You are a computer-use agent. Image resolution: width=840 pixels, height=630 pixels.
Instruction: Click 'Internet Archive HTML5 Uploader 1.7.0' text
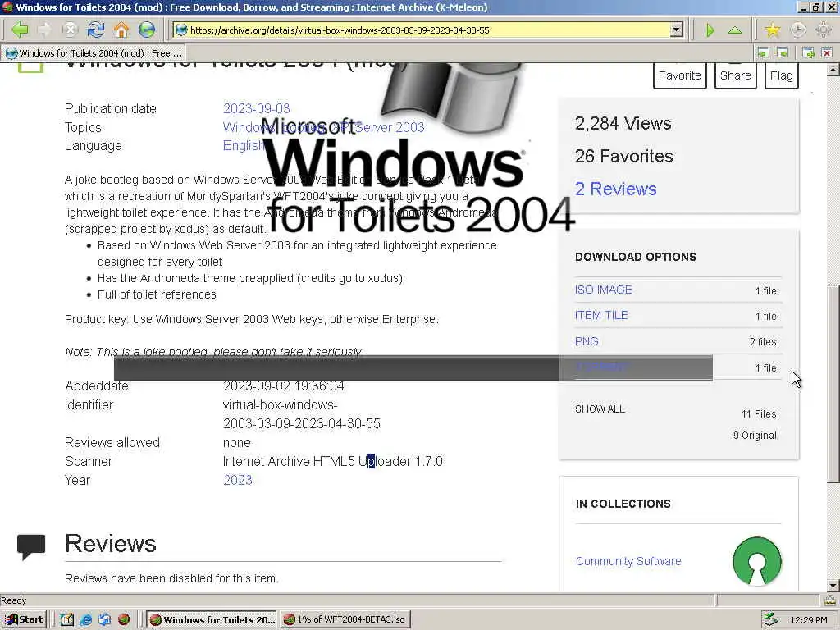click(333, 461)
